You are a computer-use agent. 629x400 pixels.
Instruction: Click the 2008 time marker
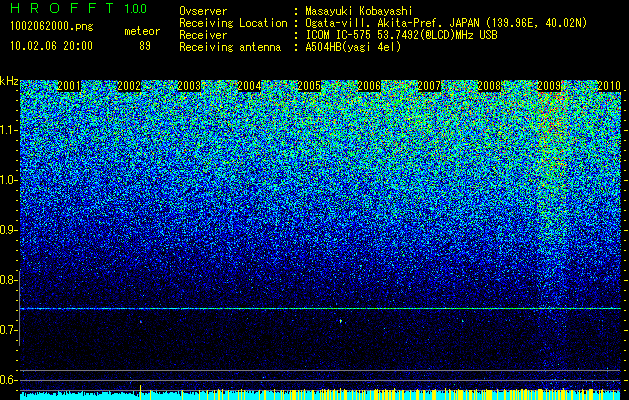(489, 86)
